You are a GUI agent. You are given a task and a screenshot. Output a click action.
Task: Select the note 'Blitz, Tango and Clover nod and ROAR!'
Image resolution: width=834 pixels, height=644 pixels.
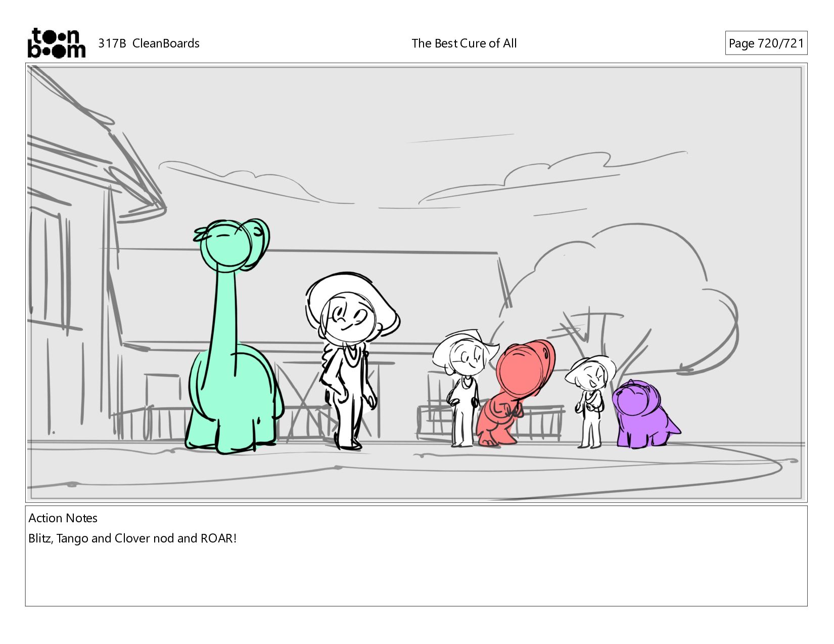[x=132, y=538]
